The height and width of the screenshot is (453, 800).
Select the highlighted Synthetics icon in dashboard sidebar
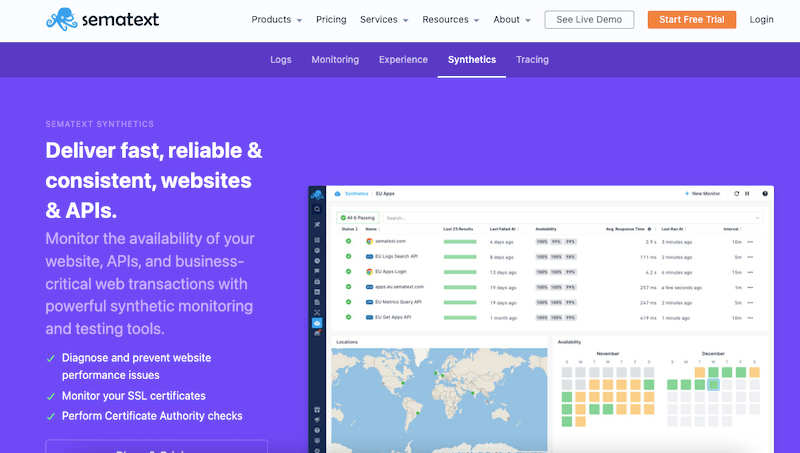click(x=317, y=323)
